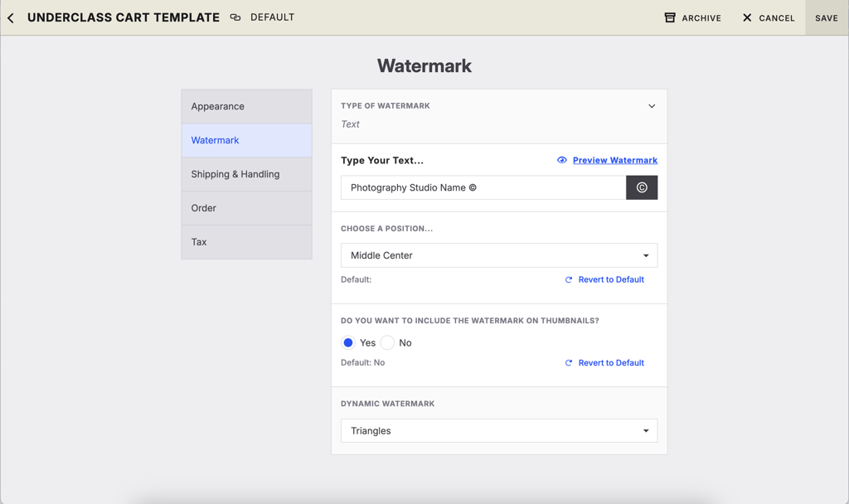The height and width of the screenshot is (504, 849).
Task: Click the link icon beside Default
Action: coord(235,17)
